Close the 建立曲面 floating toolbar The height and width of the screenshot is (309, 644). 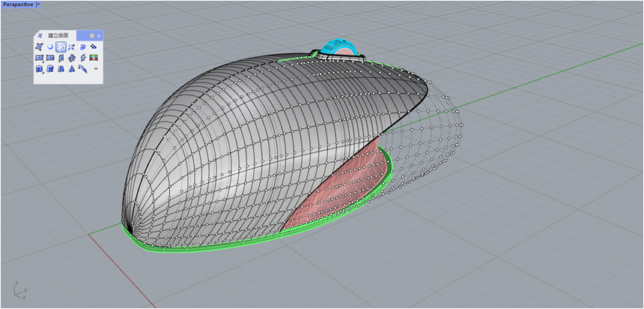(x=99, y=35)
